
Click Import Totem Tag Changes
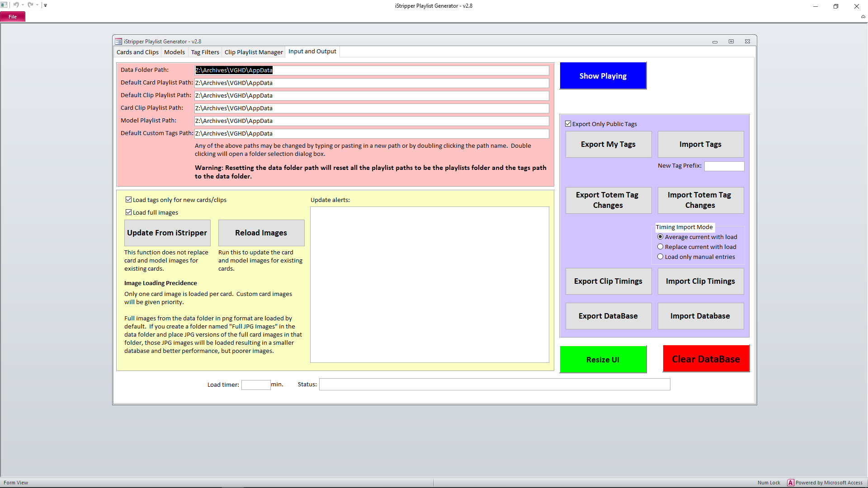(701, 200)
